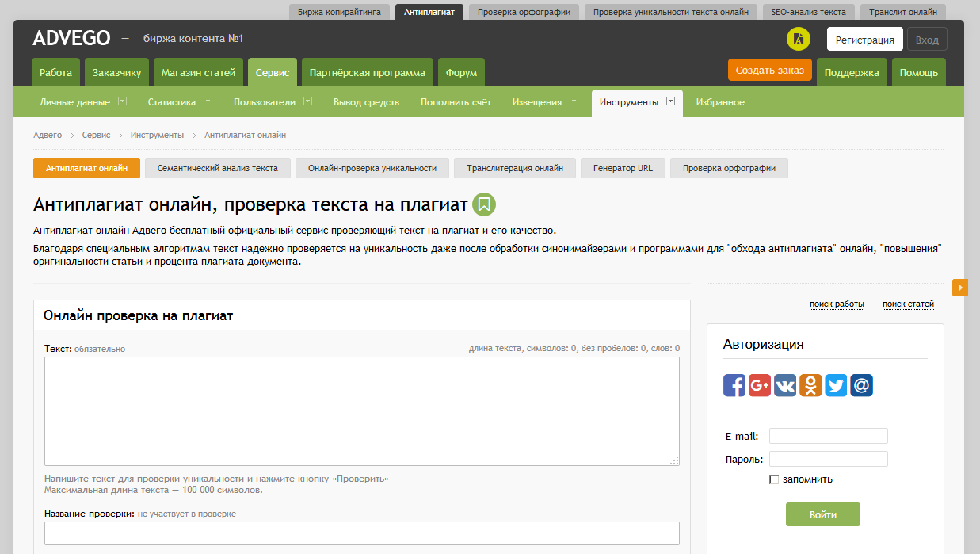Click the Сервис breadcrumb link
Viewport: 980px width, 554px height.
point(96,136)
